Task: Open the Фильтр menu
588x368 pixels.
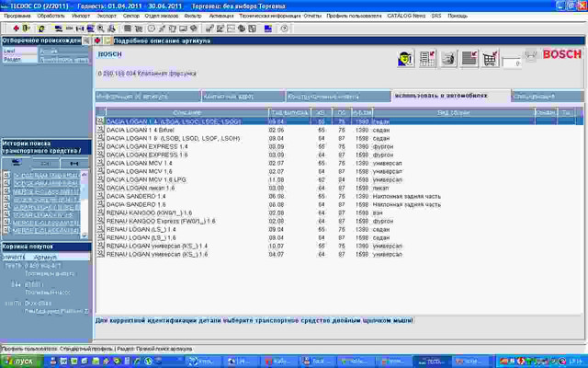Action: (x=193, y=16)
